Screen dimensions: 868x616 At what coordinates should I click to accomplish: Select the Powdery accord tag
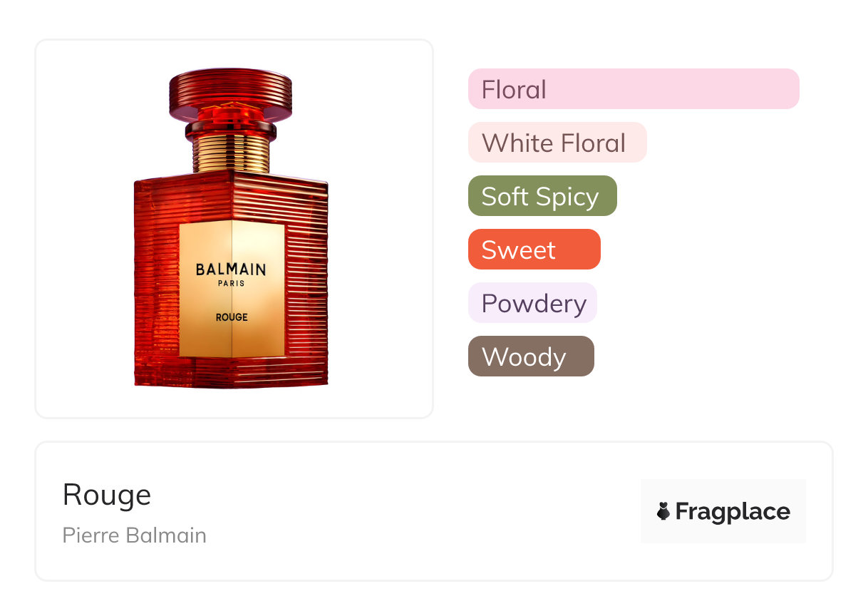(x=532, y=303)
